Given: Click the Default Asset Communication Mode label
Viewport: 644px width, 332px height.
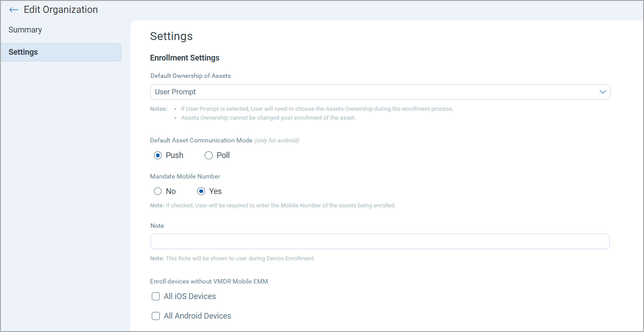Looking at the screenshot, I should pos(201,140).
